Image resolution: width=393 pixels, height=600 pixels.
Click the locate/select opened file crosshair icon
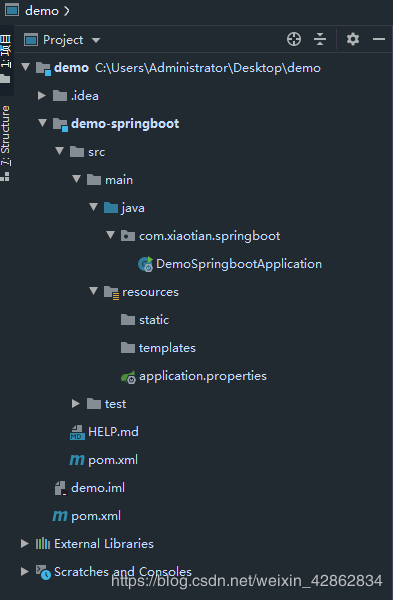click(294, 39)
